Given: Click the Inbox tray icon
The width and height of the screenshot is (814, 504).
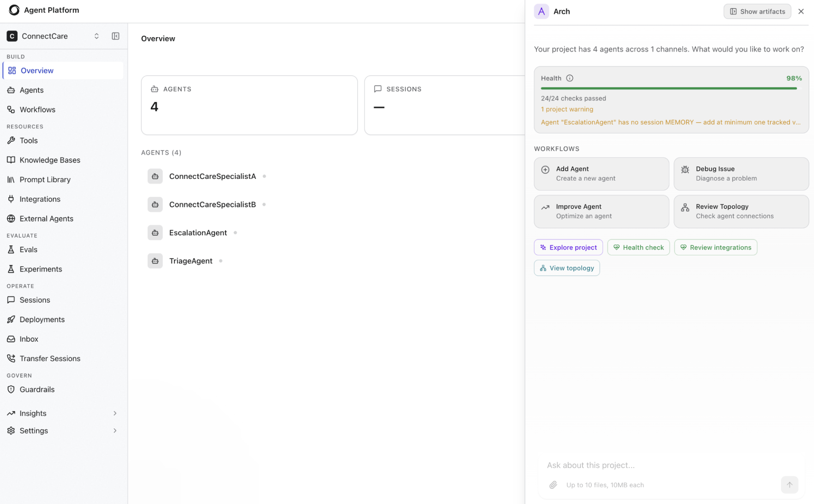Looking at the screenshot, I should coord(11,339).
